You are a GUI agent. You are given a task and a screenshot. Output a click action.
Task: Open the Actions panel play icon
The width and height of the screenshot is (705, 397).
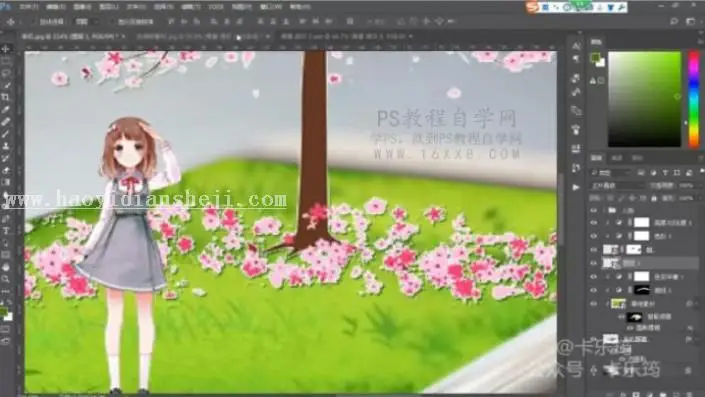click(576, 187)
